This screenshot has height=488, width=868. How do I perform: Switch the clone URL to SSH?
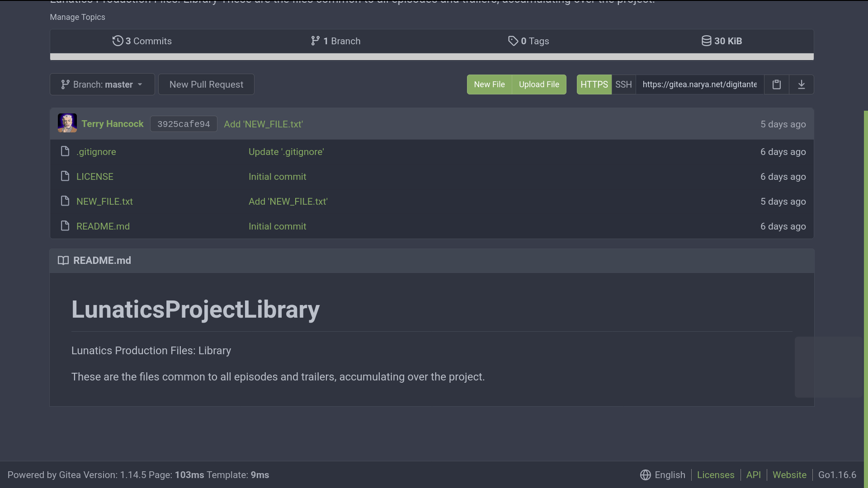tap(623, 84)
